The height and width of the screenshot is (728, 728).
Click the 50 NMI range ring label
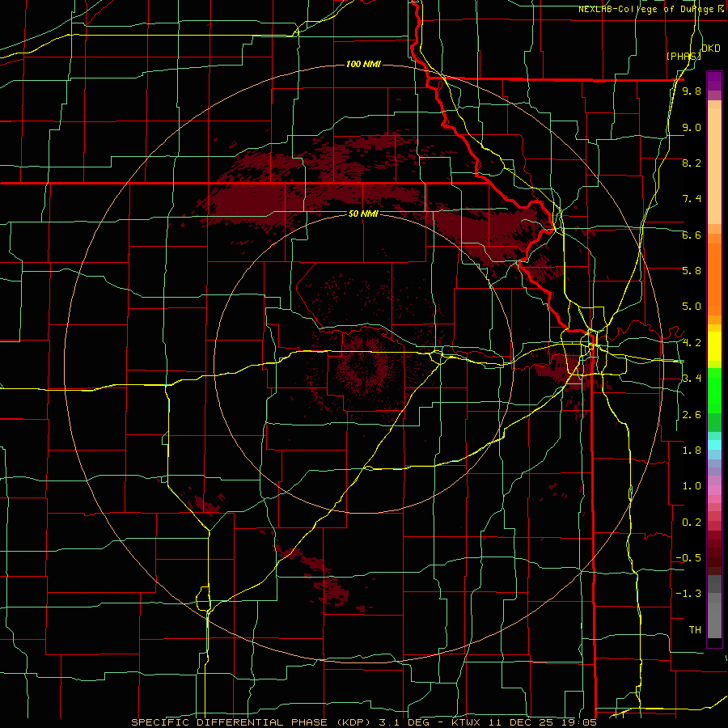(363, 214)
